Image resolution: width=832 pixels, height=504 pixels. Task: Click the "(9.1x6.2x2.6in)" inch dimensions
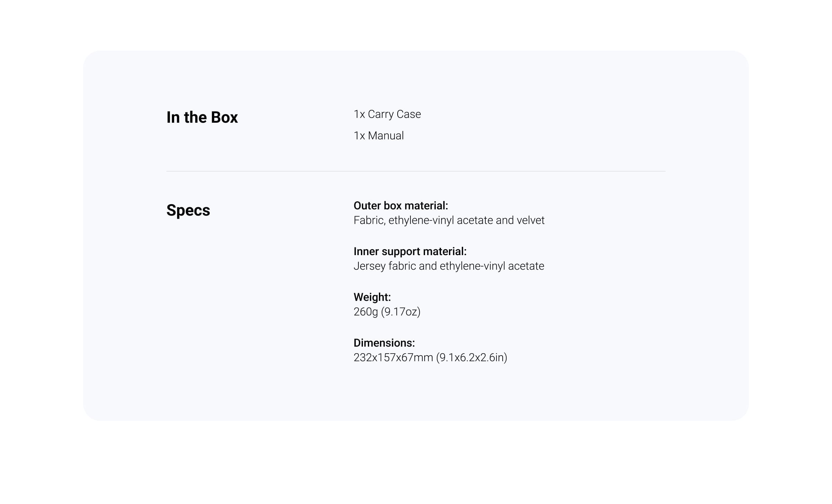pos(471,357)
